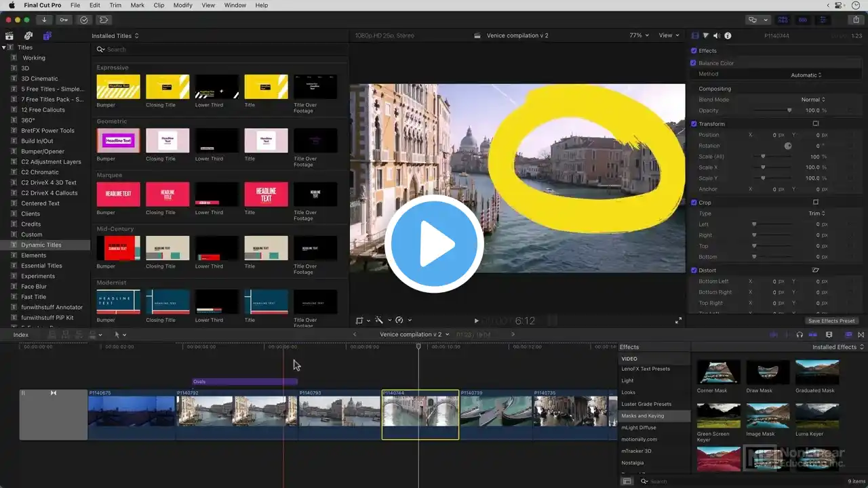
Task: Toggle the Crop checkbox
Action: click(694, 203)
